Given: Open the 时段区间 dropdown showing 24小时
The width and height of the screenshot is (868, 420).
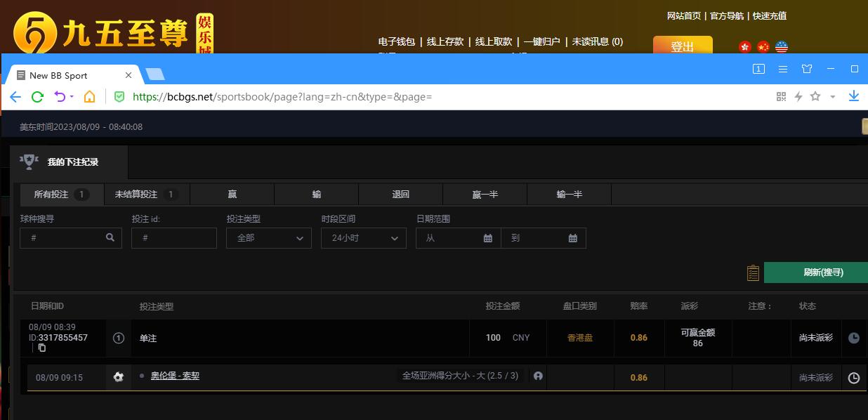Looking at the screenshot, I should (x=364, y=238).
